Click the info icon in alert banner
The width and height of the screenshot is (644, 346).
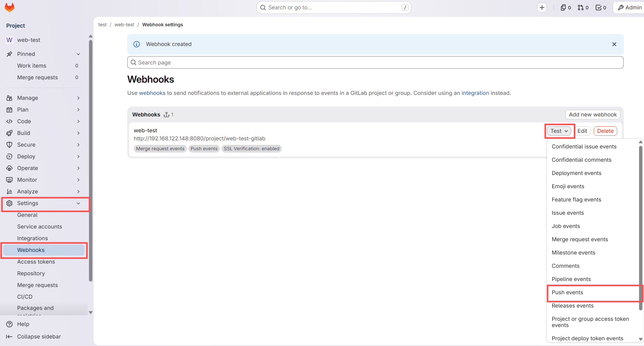tap(137, 44)
